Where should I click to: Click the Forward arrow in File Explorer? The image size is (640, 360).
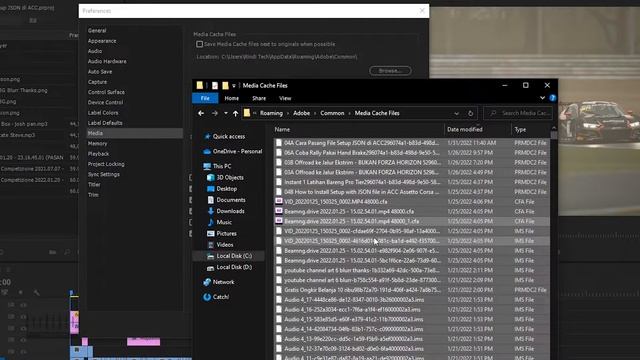coord(215,113)
